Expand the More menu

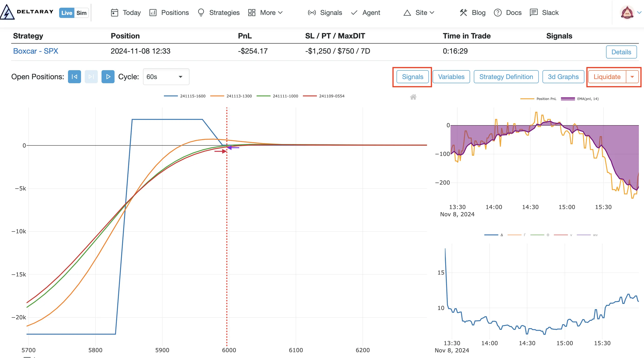(x=265, y=13)
